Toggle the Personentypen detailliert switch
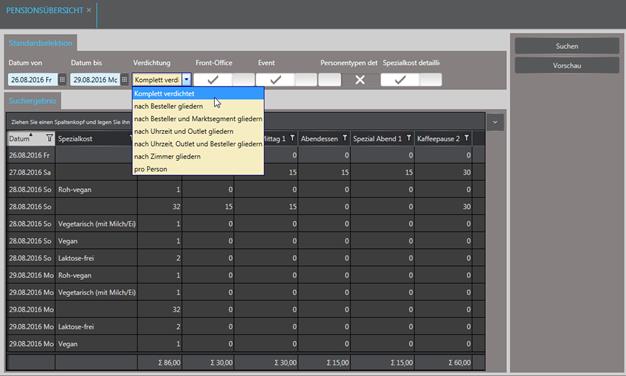Image resolution: width=626 pixels, height=376 pixels. point(349,80)
